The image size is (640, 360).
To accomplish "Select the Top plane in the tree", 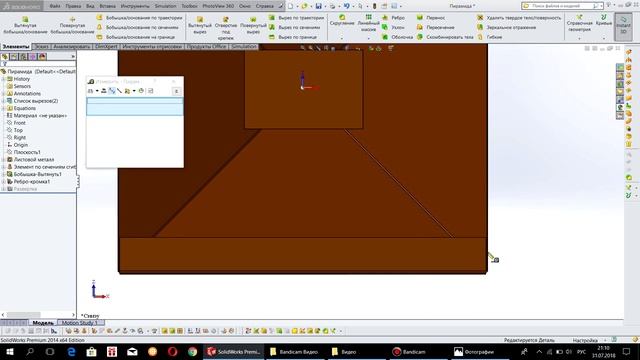I will pos(18,130).
